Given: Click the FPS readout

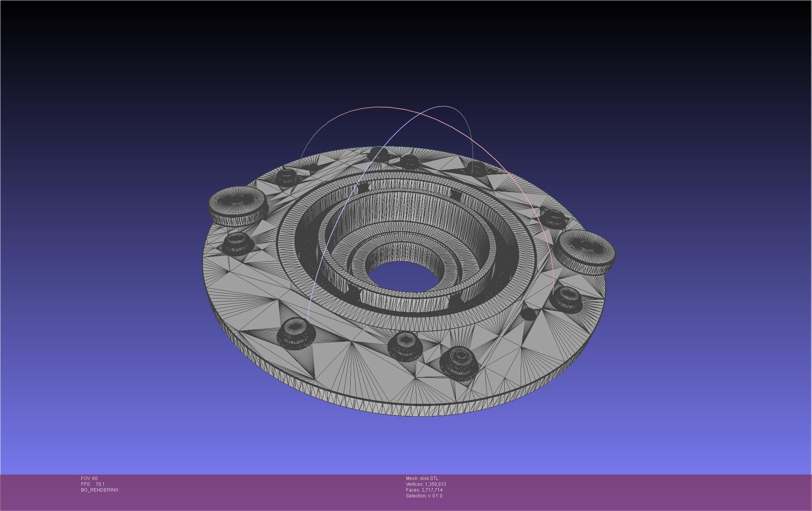Looking at the screenshot, I should [x=93, y=484].
